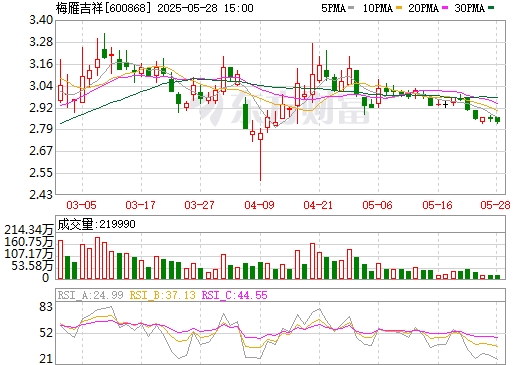Click the RSI_C:44.55 indicator label
This screenshot has width=520, height=365.
coord(235,295)
